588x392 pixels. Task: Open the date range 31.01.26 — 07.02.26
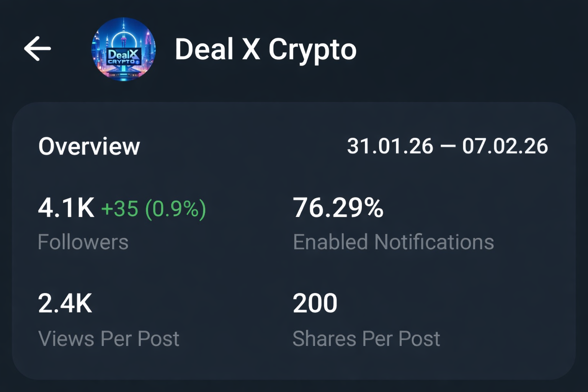click(x=448, y=145)
